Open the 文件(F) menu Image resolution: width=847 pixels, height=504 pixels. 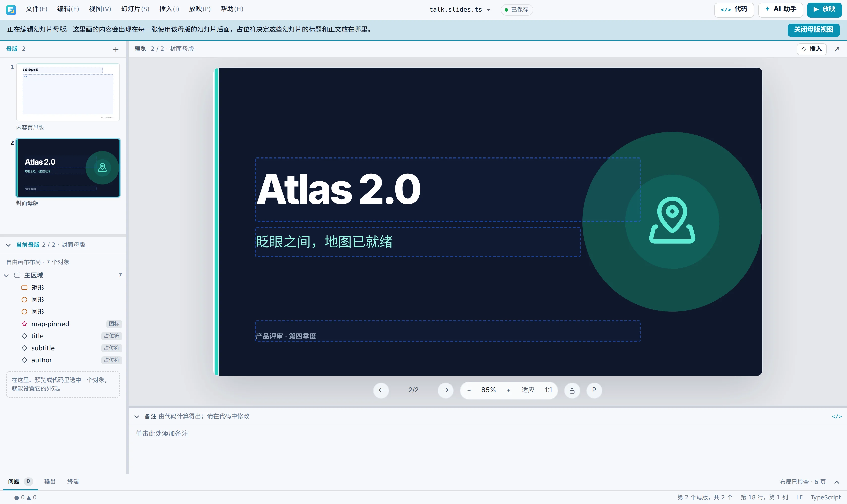pyautogui.click(x=36, y=9)
